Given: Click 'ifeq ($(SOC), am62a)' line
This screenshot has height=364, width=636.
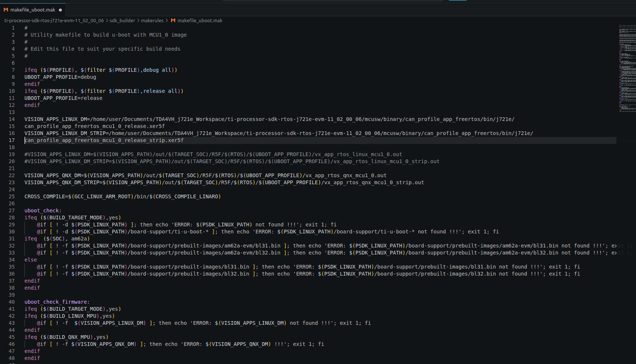Looking at the screenshot, I should 57,239.
